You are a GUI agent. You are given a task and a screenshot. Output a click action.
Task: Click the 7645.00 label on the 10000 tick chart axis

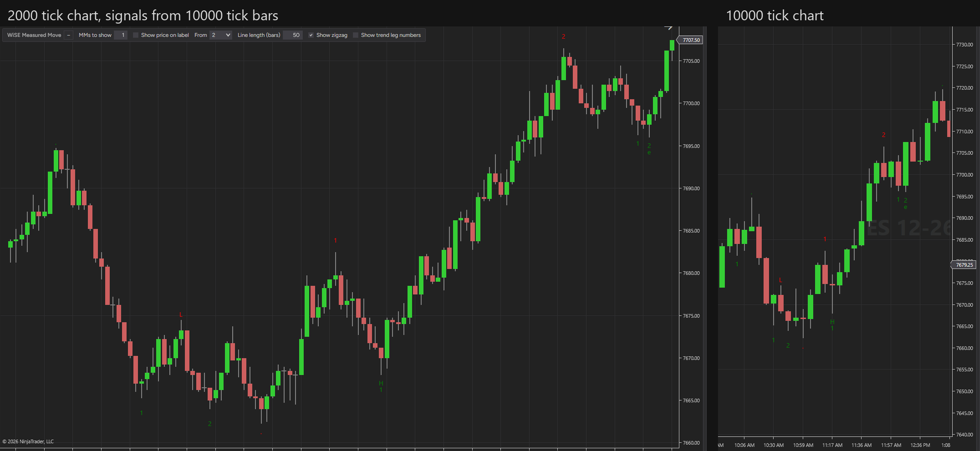964,413
